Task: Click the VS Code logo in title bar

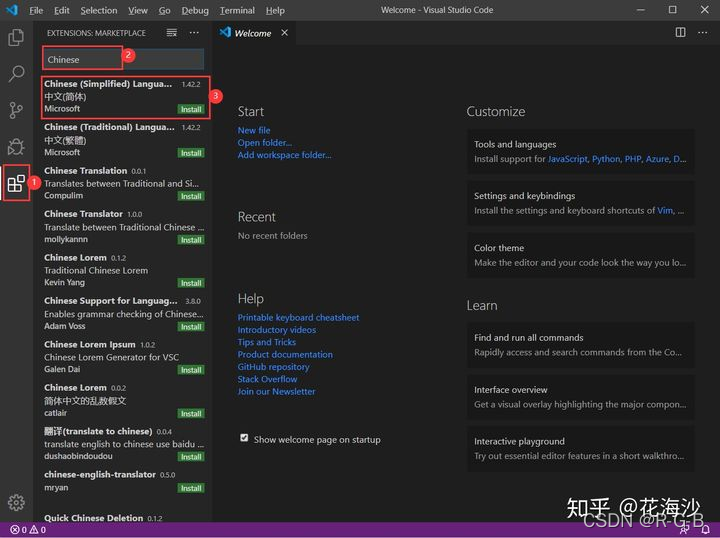Action: point(12,10)
